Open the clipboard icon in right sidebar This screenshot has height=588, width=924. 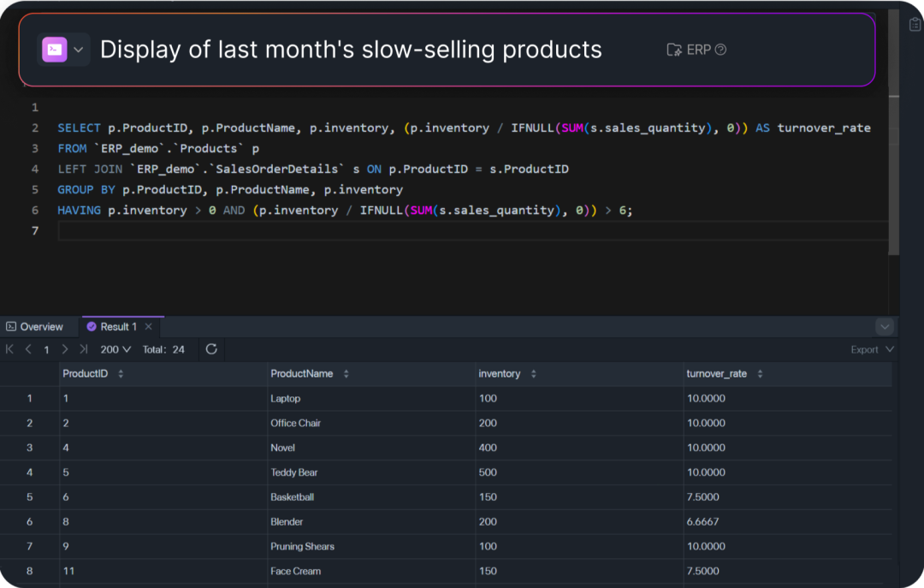[915, 25]
